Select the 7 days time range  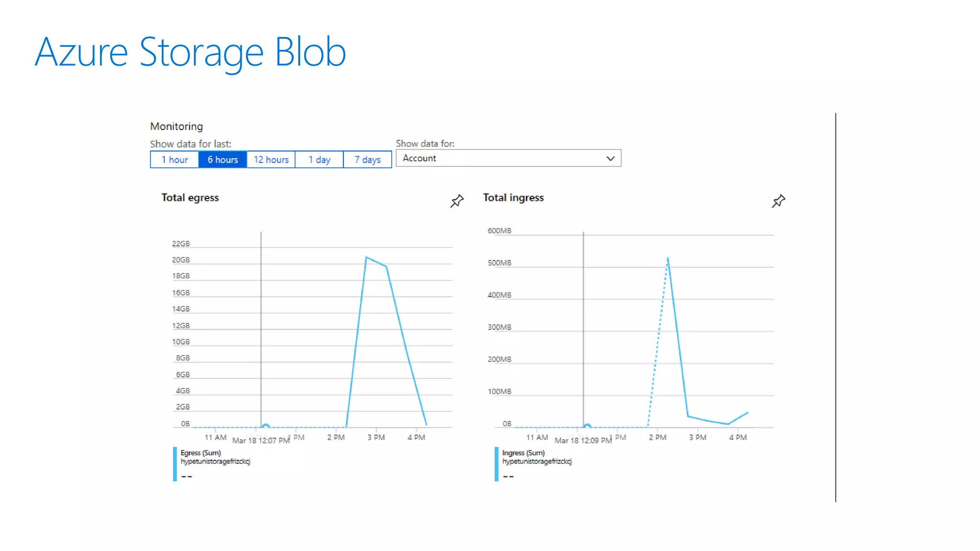click(x=367, y=160)
